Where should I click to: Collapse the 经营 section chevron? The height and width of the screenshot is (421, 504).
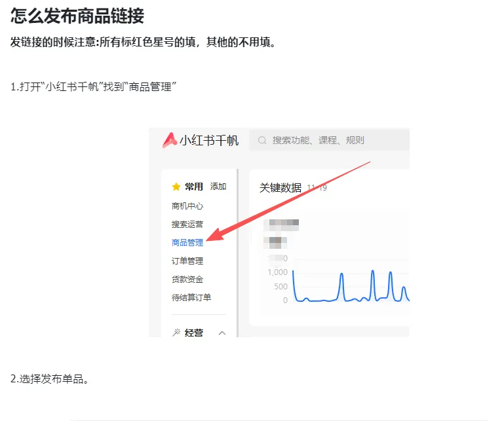[x=222, y=333]
